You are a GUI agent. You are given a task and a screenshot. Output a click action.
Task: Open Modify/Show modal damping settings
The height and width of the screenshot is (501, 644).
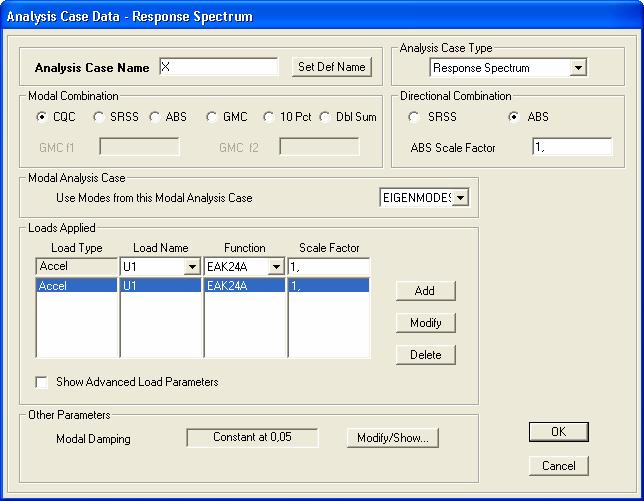coord(393,438)
